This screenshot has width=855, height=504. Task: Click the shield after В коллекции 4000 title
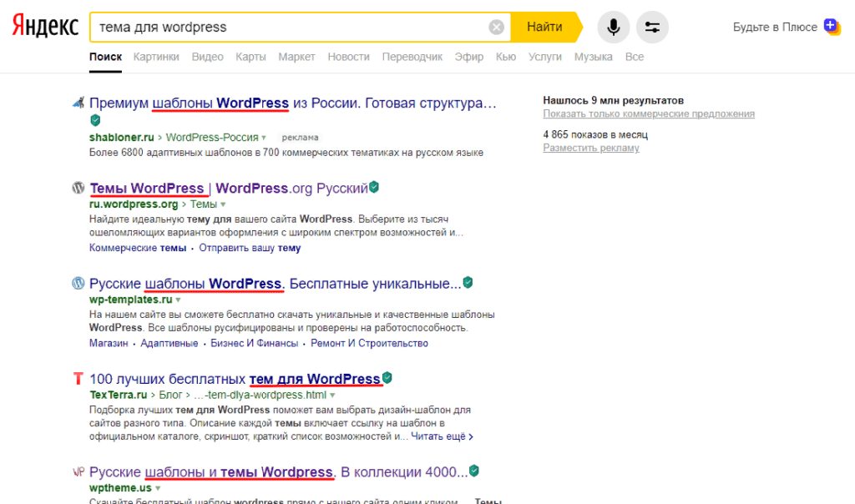tap(474, 471)
